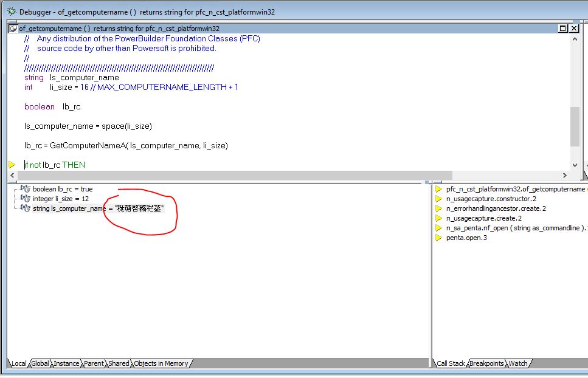Click the integer li_size variable icon
The height and width of the screenshot is (378, 588).
coord(26,199)
